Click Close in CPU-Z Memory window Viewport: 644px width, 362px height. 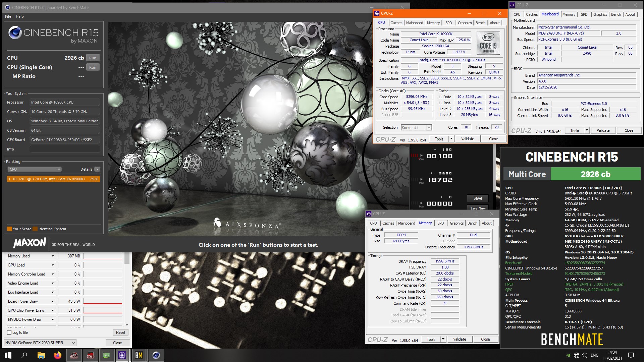click(x=485, y=339)
